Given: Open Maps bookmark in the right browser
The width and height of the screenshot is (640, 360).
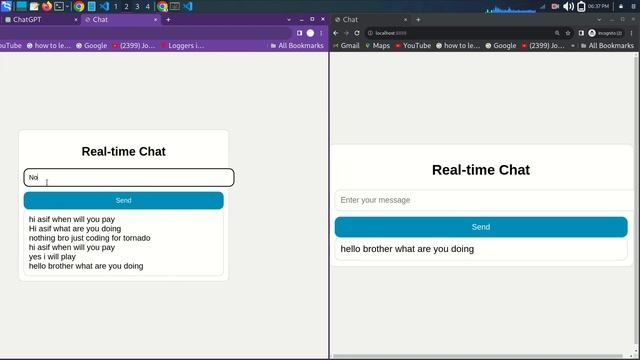Looking at the screenshot, I should click(377, 45).
